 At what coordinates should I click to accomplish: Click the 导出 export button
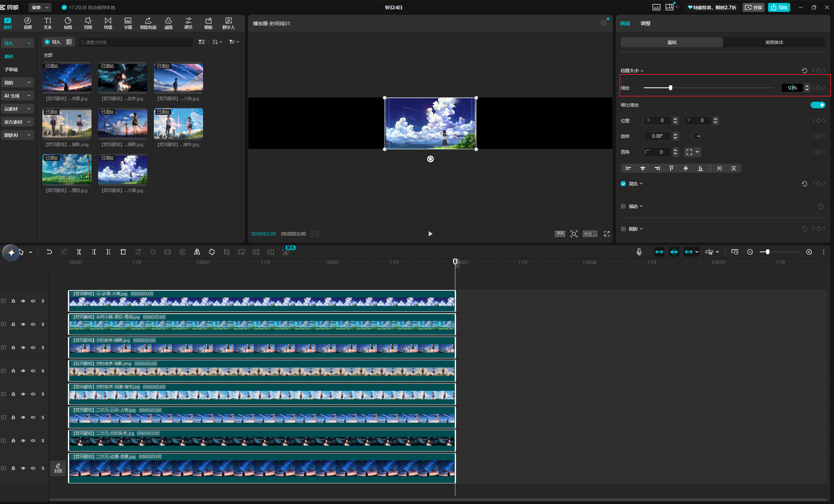[x=779, y=8]
